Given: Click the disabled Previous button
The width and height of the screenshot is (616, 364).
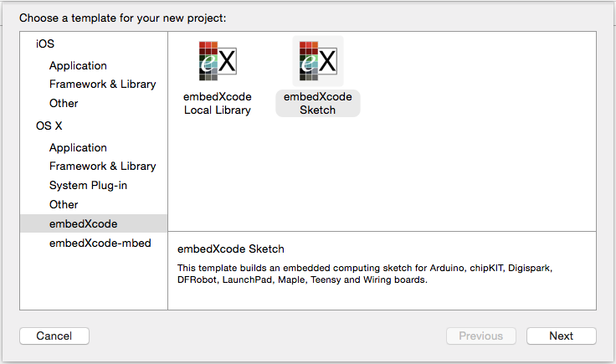Looking at the screenshot, I should tap(481, 336).
